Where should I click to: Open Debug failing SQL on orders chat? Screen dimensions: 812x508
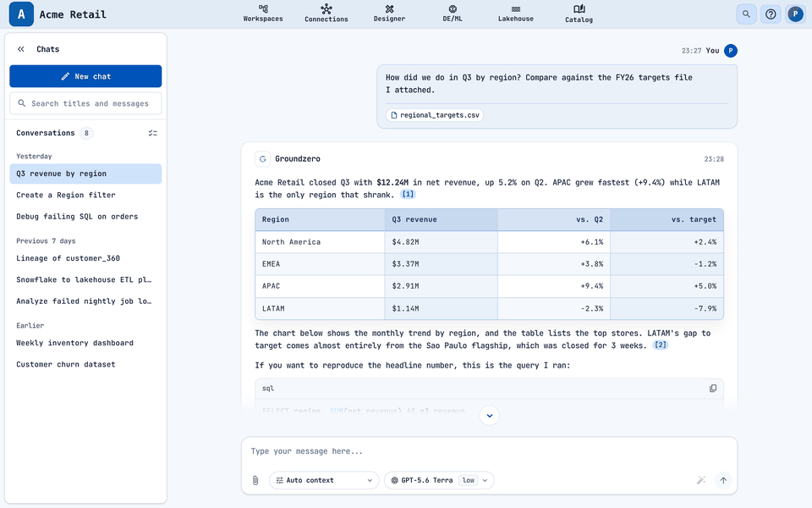click(85, 217)
